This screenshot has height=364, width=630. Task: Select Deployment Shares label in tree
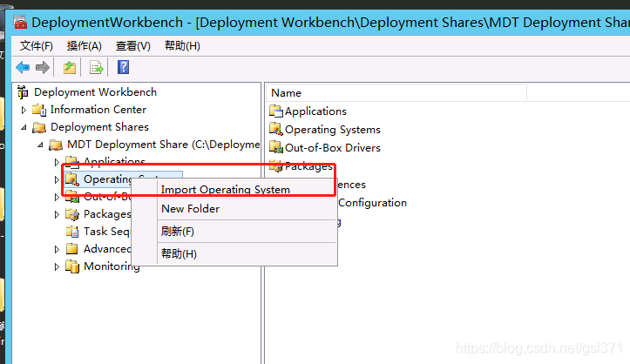click(99, 127)
